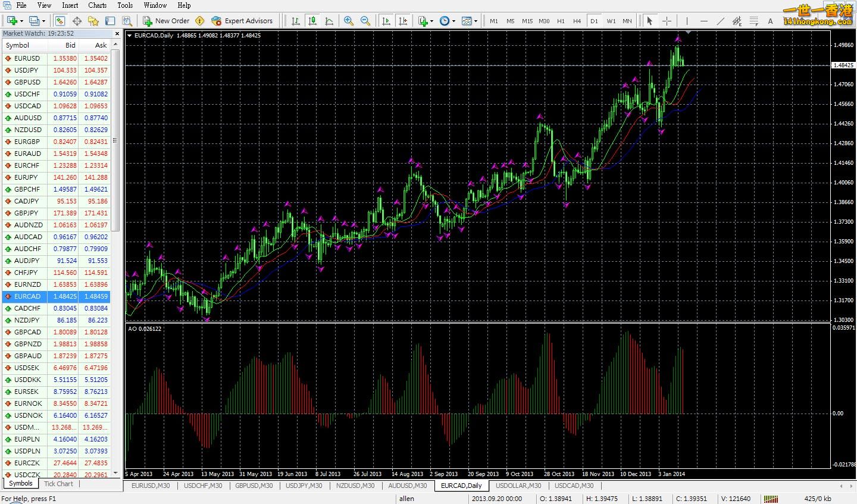Click the Bid column header
Viewport: 857px width, 504px height.
coord(64,45)
